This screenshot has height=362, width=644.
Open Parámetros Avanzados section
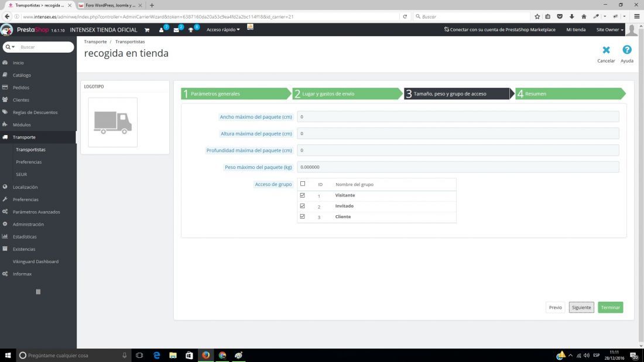coord(36,212)
